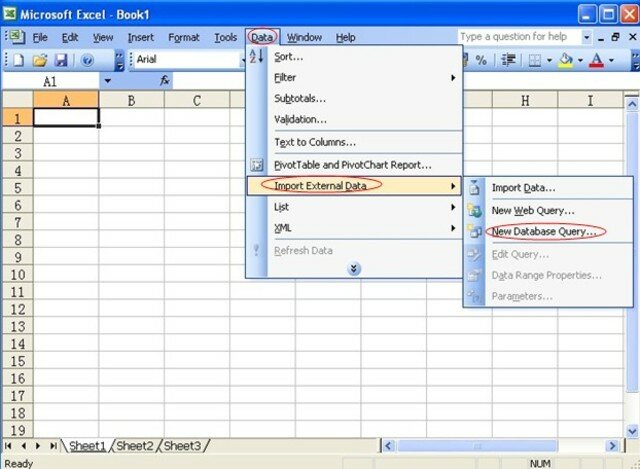Choose Sort... from the Data menu
Viewport: 640px width, 469px height.
coord(354,57)
